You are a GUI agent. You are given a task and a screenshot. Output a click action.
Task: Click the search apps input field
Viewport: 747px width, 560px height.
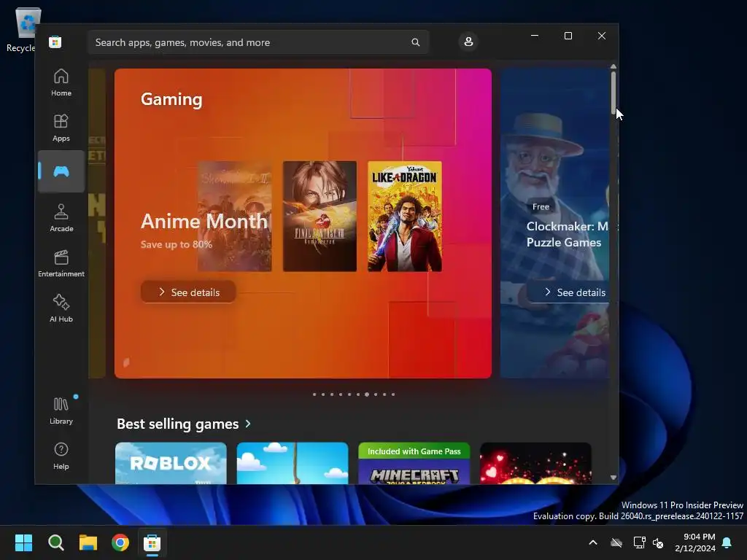259,42
